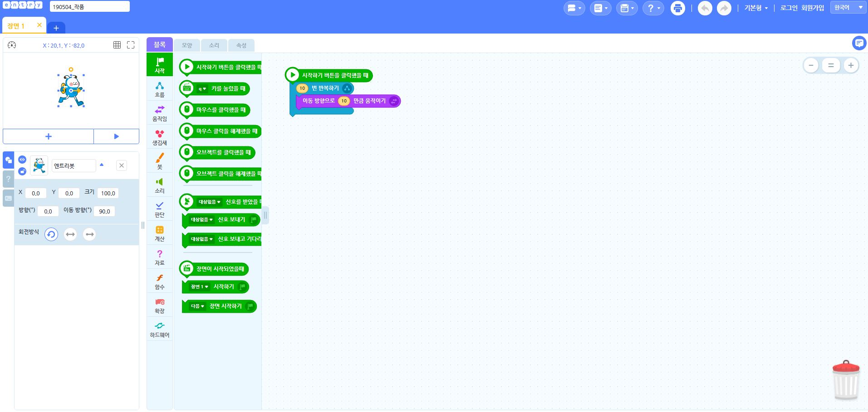868x412 pixels.
Task: Open the 기본형 mode dropdown
Action: click(756, 8)
